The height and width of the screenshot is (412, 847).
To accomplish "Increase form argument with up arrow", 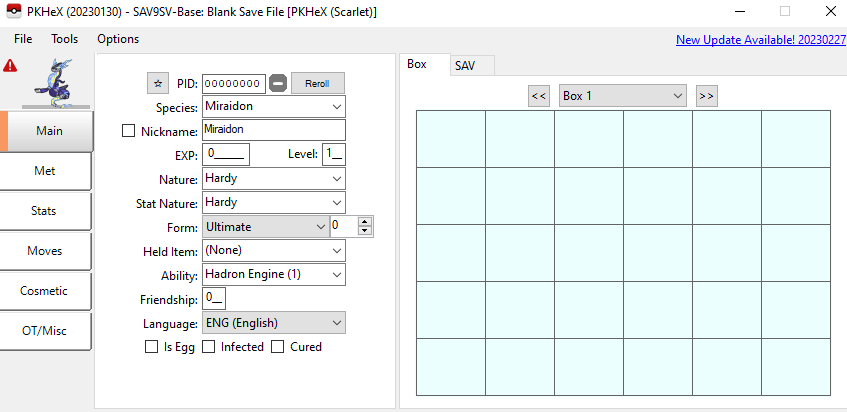I will (366, 221).
